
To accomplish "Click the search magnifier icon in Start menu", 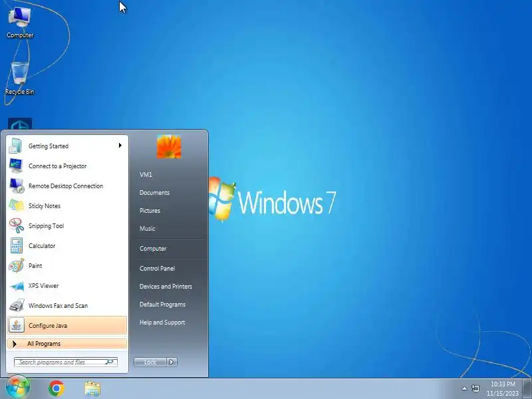I will 110,362.
